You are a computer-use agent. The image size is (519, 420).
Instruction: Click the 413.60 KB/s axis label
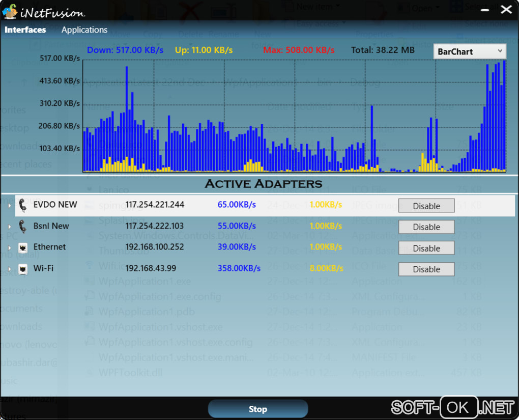point(60,81)
